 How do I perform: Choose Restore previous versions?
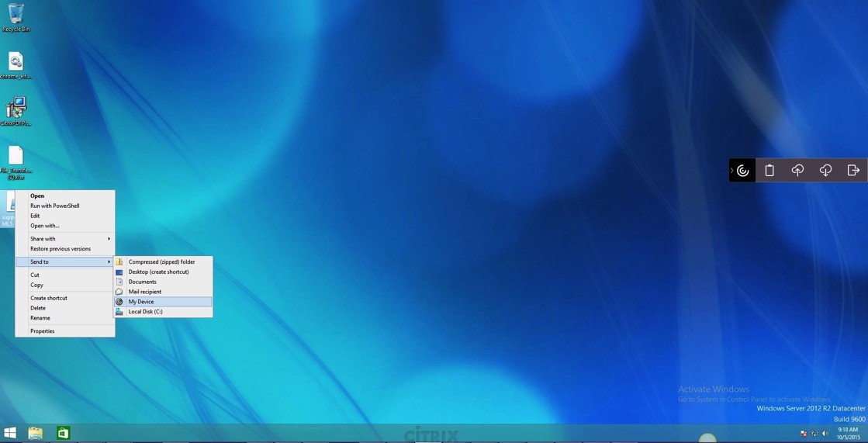tap(61, 249)
